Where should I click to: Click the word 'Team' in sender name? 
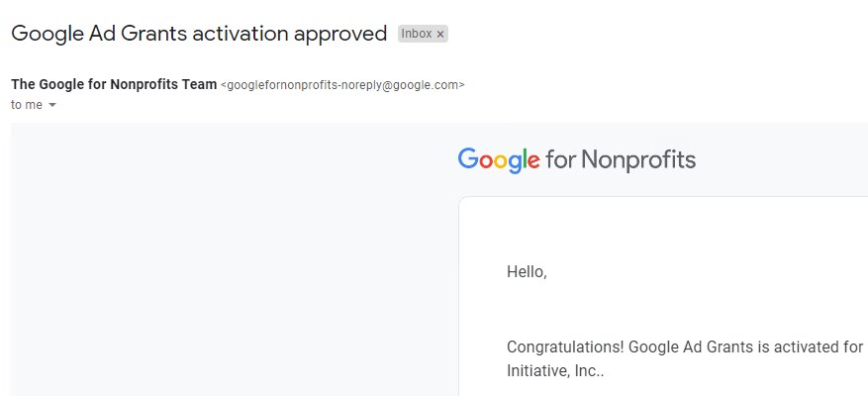pyautogui.click(x=201, y=85)
